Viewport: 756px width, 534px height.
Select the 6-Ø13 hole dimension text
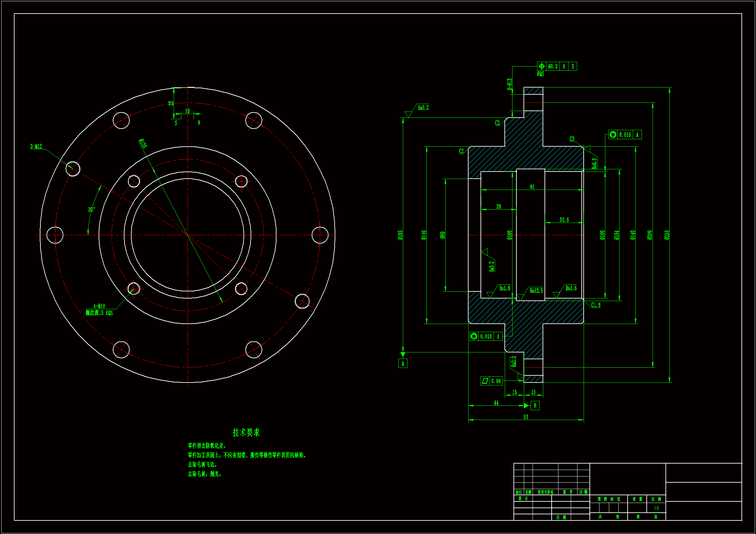510,84
